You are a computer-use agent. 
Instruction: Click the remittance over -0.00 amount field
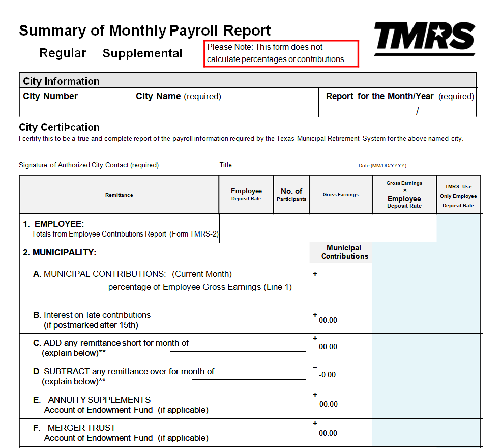(x=341, y=375)
